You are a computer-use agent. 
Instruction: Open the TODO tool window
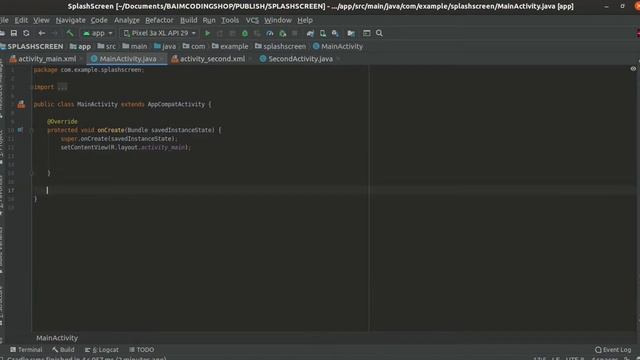pyautogui.click(x=142, y=350)
